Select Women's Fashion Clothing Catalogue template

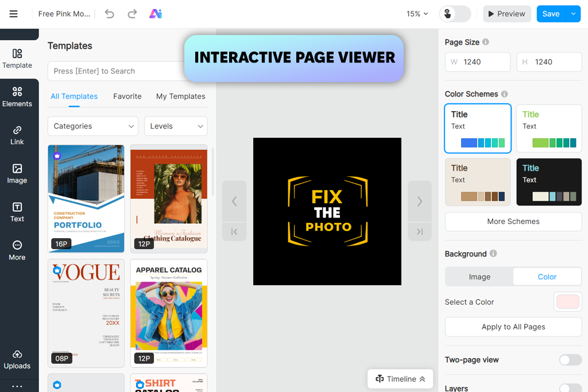coord(169,199)
